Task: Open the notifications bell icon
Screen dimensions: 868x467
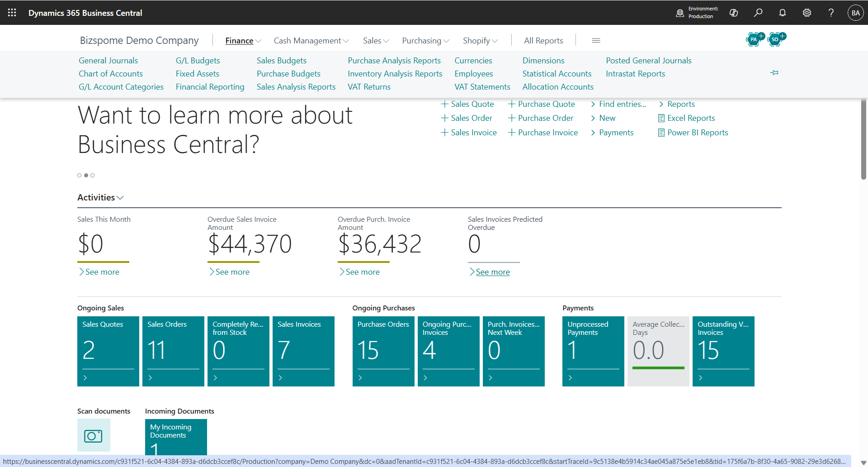Action: pyautogui.click(x=783, y=13)
